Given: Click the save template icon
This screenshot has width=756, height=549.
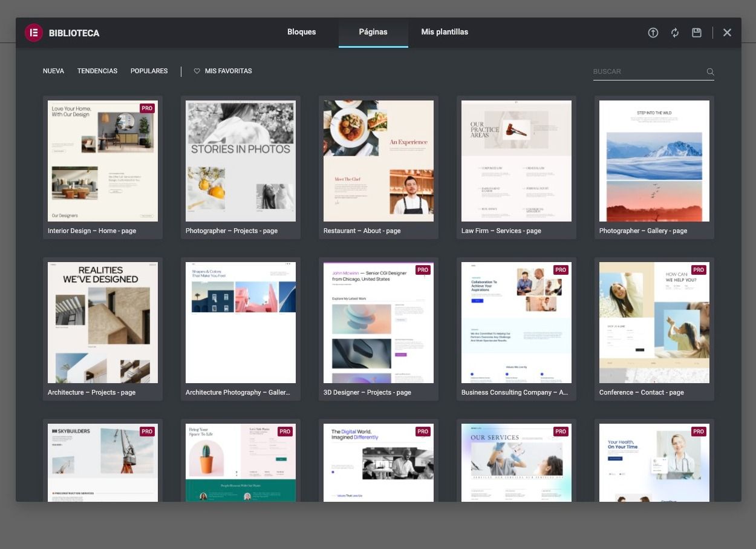Looking at the screenshot, I should pyautogui.click(x=697, y=33).
